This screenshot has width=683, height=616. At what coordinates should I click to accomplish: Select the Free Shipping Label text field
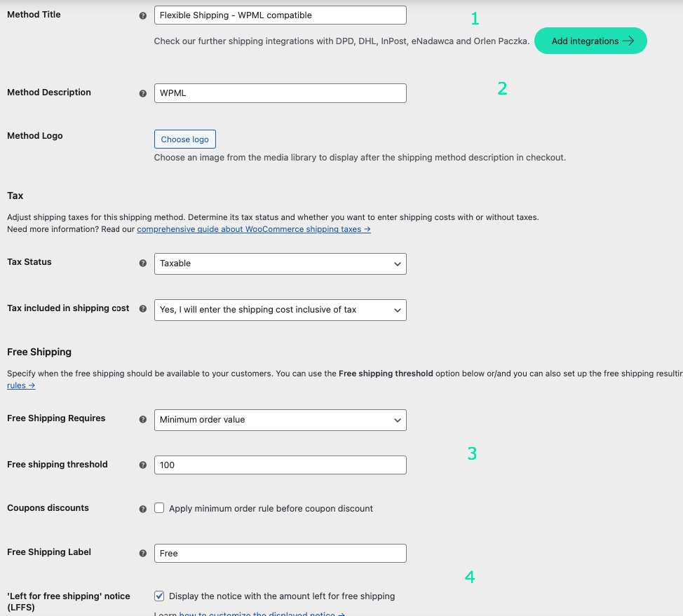pyautogui.click(x=280, y=553)
